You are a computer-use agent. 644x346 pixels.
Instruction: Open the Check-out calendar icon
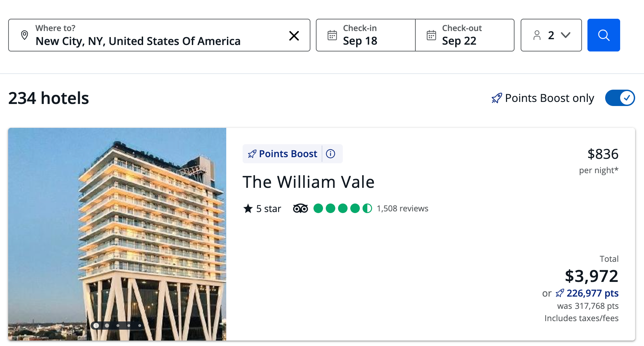431,35
